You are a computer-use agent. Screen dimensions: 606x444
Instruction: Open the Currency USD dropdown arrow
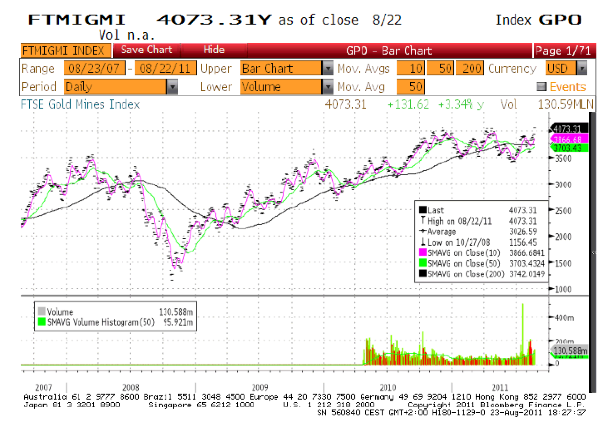pyautogui.click(x=582, y=68)
